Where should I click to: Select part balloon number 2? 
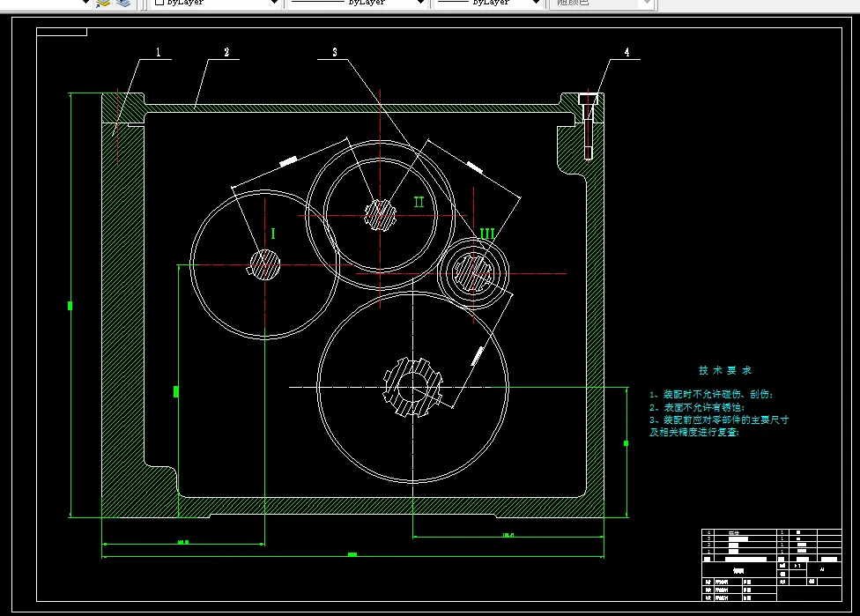[x=226, y=52]
